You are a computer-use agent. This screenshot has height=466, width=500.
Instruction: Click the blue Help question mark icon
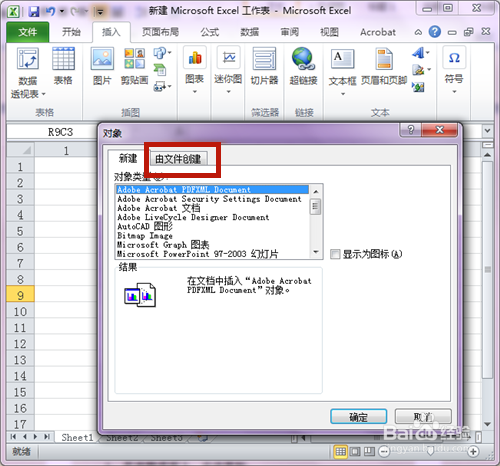pos(435,32)
